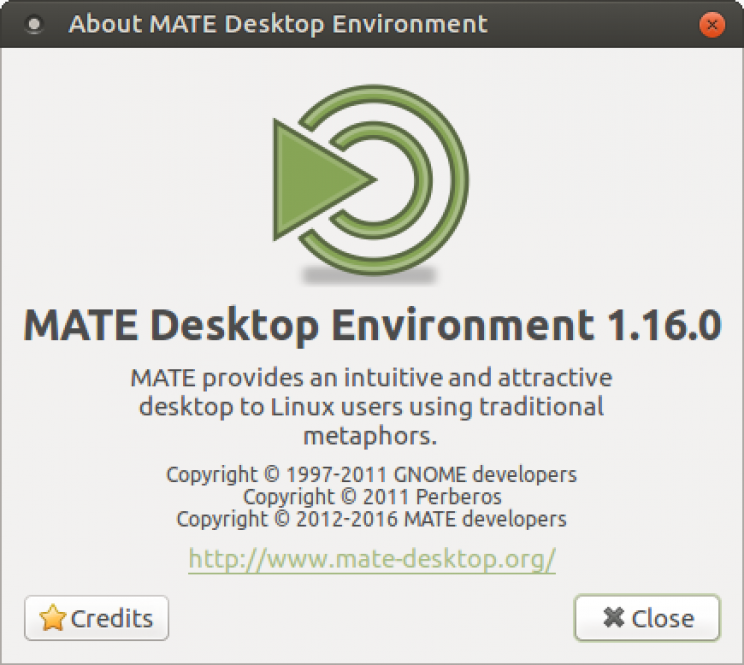Click the Close button with X icon
This screenshot has height=665, width=744.
click(647, 618)
